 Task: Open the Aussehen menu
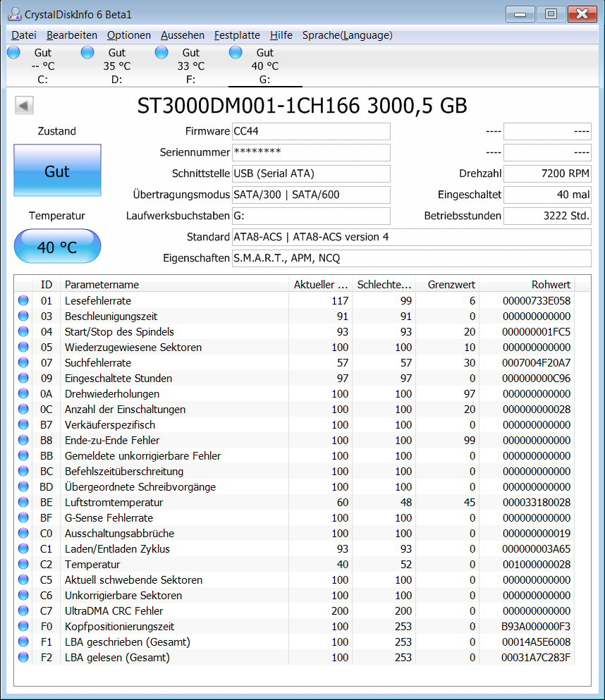[183, 35]
